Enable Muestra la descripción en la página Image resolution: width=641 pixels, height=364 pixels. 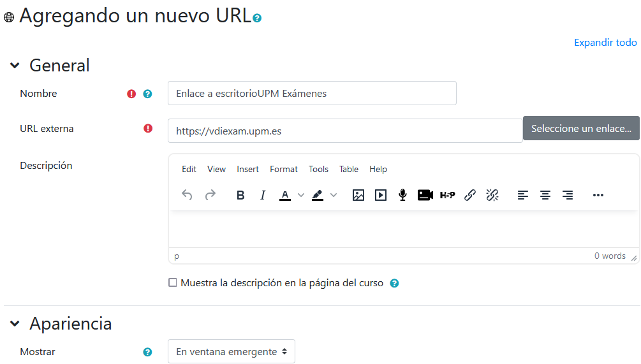[x=173, y=282]
